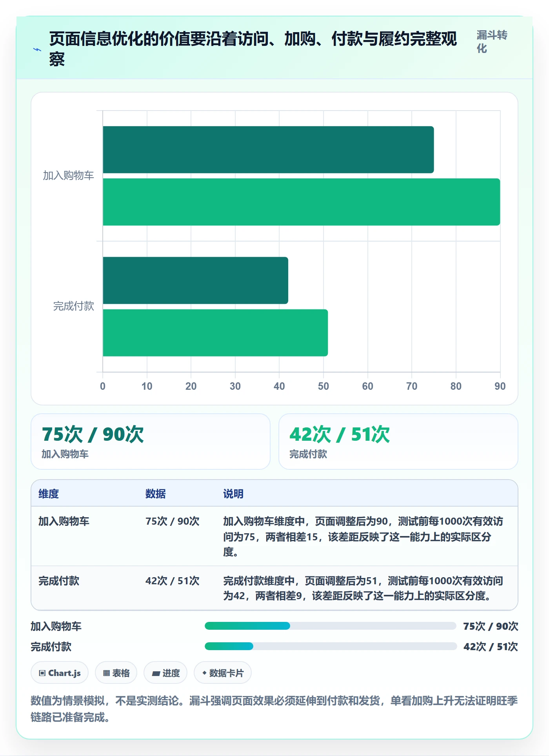Click the 0 tick on the chart x-axis
This screenshot has height=756, width=549.
[103, 386]
